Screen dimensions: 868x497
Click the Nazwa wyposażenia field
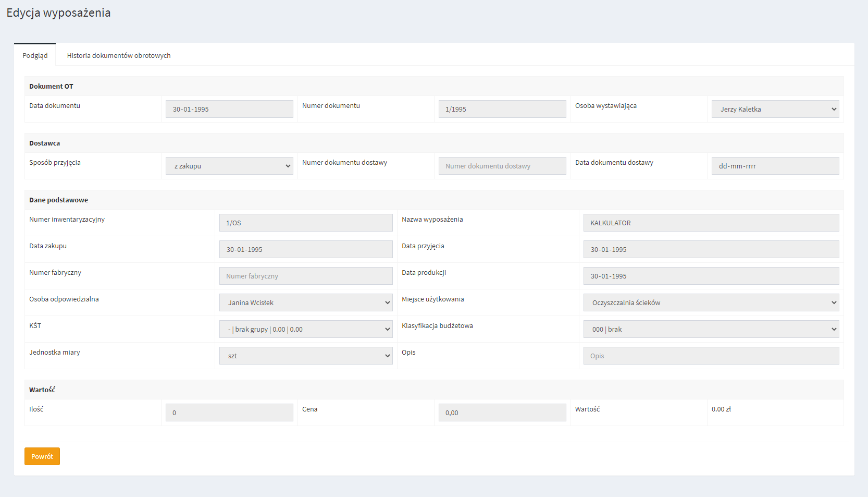[711, 223]
